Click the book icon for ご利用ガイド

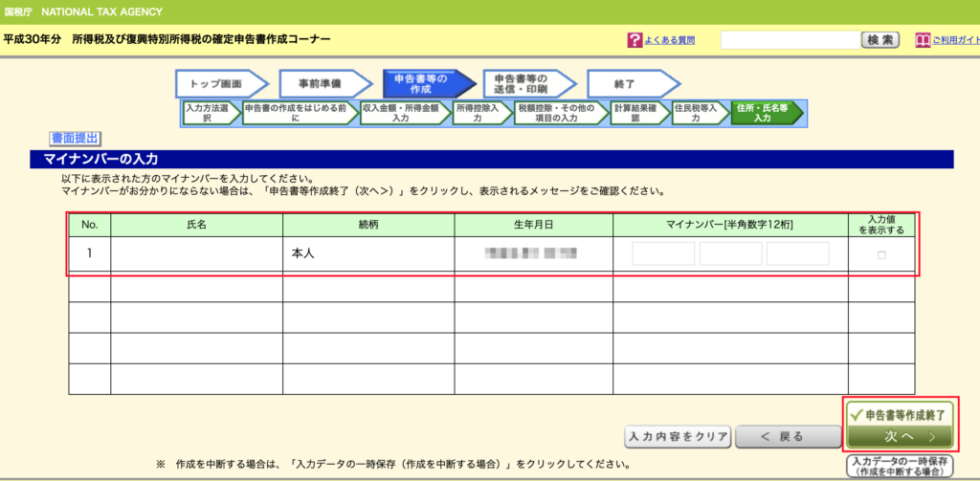point(923,40)
